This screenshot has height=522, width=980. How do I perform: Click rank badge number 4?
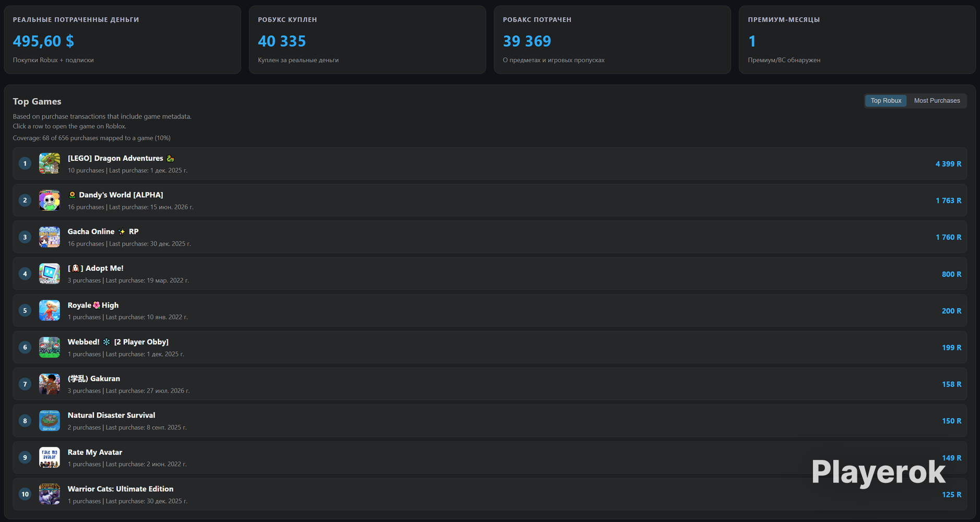tap(25, 274)
